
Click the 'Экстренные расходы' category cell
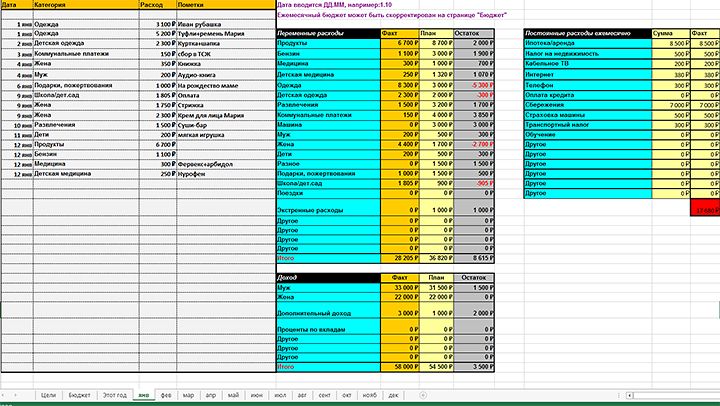[328, 207]
